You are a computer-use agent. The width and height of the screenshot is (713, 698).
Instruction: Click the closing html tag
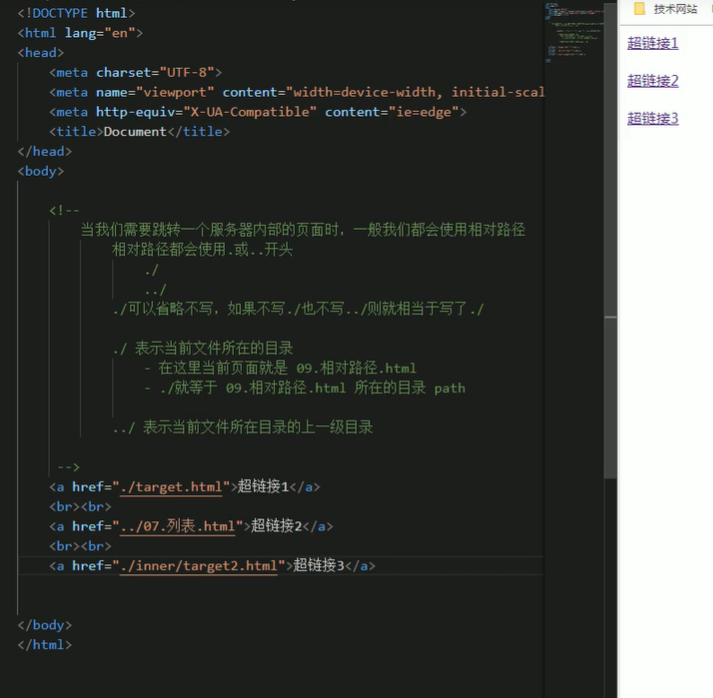pyautogui.click(x=45, y=645)
